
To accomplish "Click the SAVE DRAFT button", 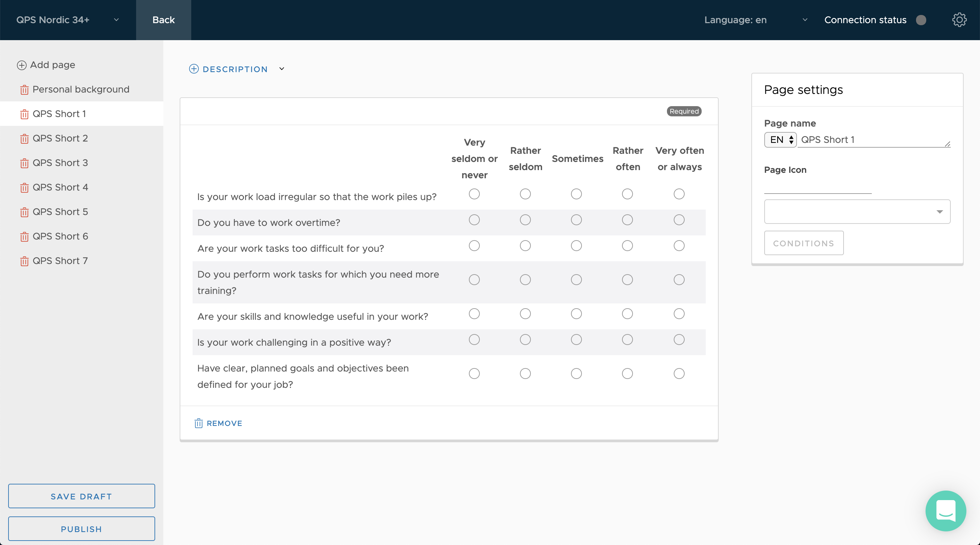I will pyautogui.click(x=81, y=496).
